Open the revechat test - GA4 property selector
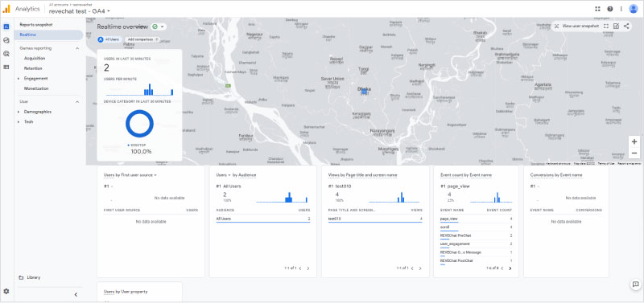 (79, 11)
